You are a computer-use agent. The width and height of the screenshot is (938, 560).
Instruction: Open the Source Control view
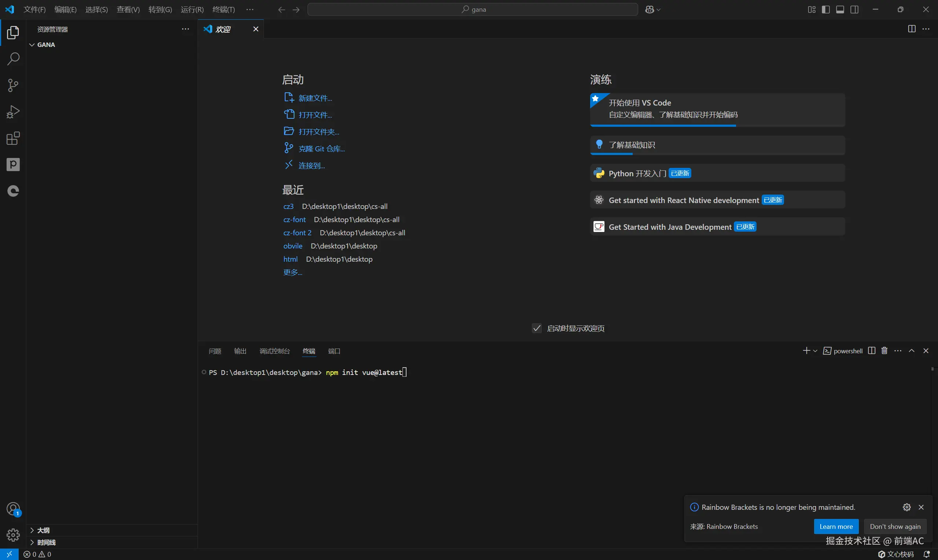[13, 85]
